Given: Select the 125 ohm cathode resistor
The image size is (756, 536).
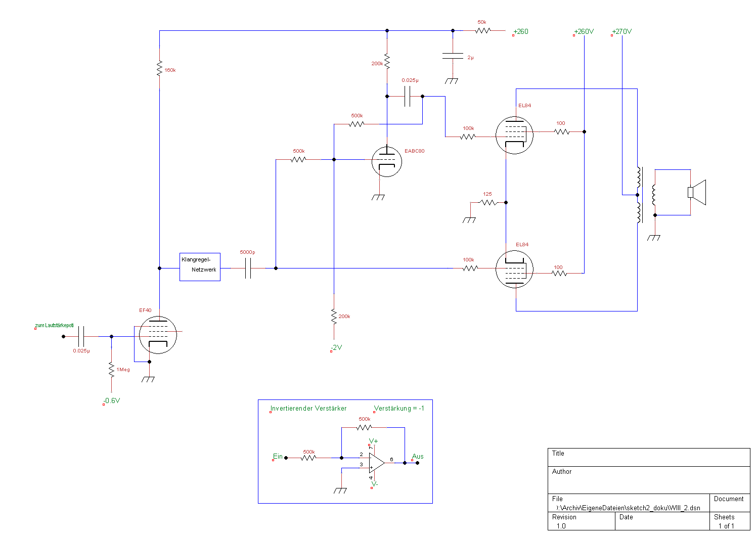Looking at the screenshot, I should 488,202.
